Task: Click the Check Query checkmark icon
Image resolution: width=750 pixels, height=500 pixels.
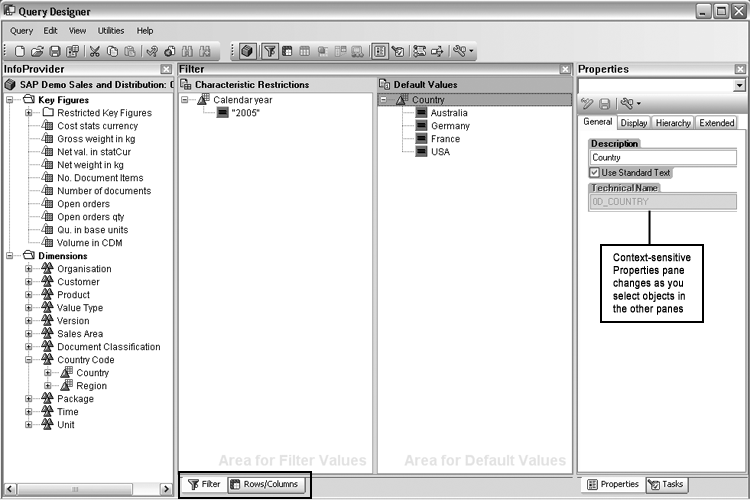Action: pyautogui.click(x=152, y=51)
